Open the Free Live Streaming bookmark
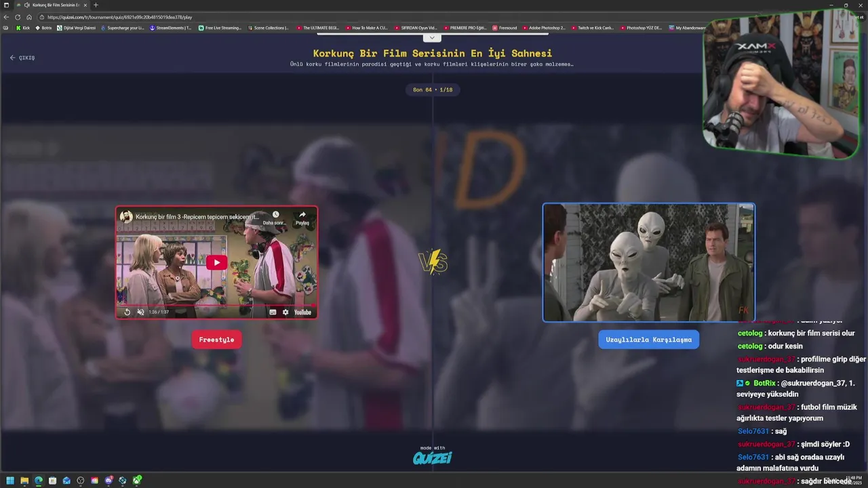868x488 pixels. (220, 28)
